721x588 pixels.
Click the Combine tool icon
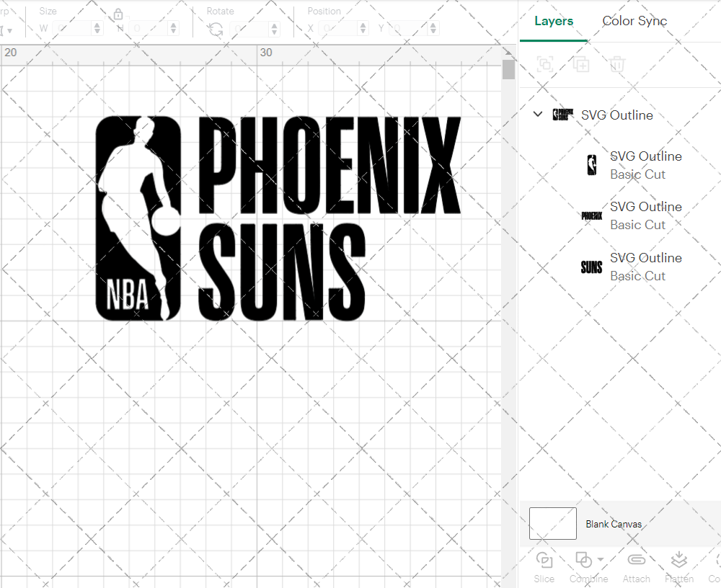click(x=584, y=561)
